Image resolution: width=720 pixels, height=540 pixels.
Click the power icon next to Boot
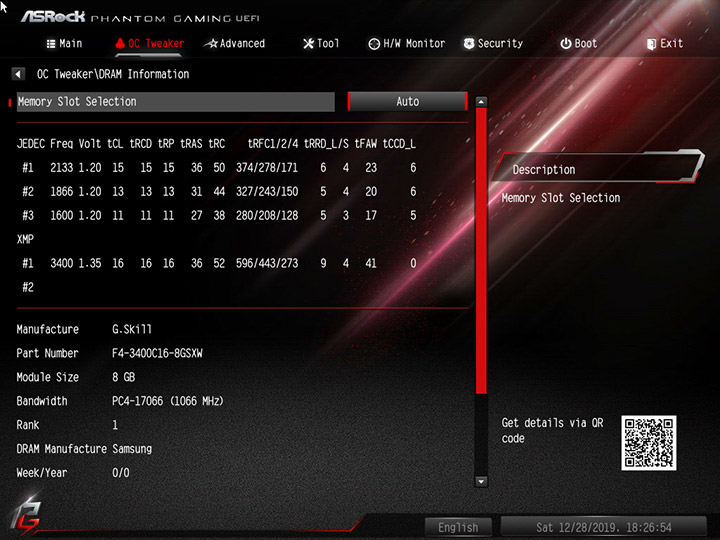[566, 44]
